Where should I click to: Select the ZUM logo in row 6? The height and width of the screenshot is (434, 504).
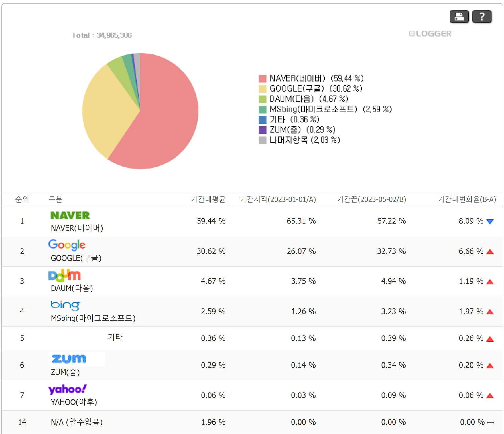(x=68, y=359)
